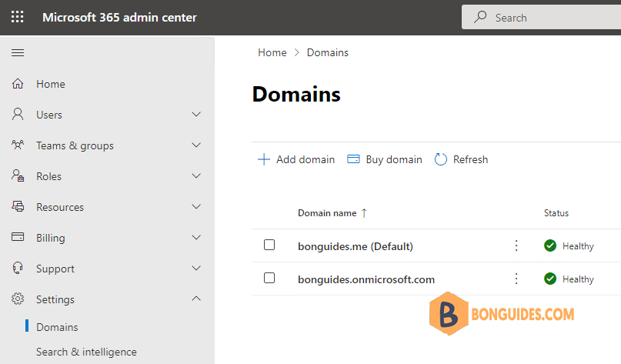621x364 pixels.
Task: Collapse navigation with the hamburger menu icon
Action: point(18,52)
